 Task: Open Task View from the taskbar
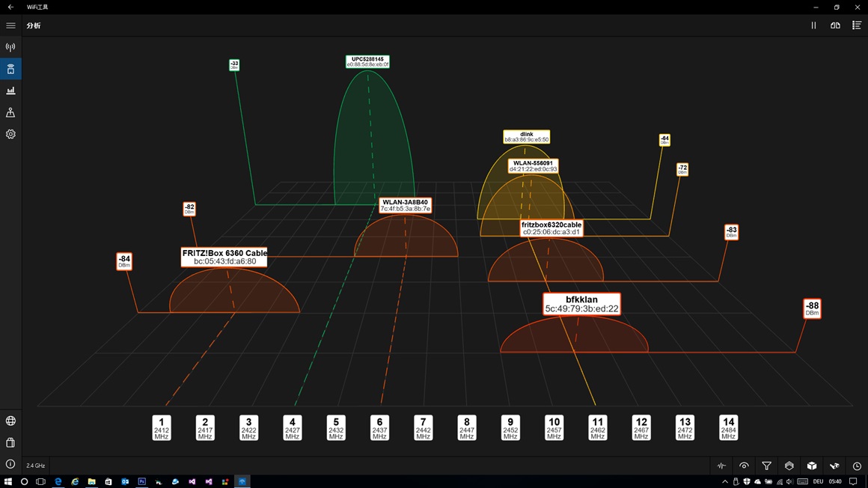point(41,481)
